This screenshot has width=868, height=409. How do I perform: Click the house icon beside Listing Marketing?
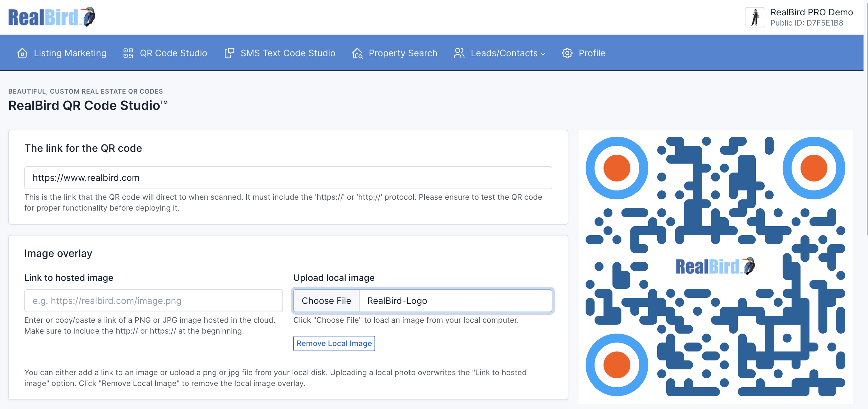[22, 53]
